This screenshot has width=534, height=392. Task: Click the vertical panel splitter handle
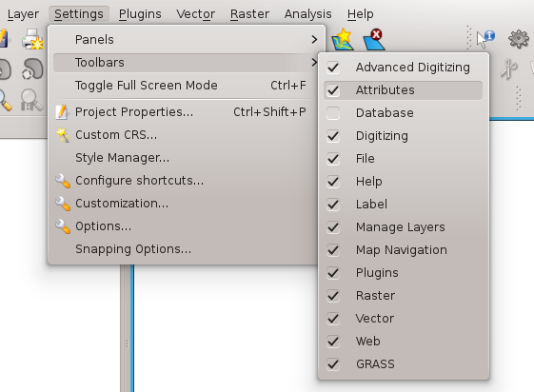pos(127,344)
